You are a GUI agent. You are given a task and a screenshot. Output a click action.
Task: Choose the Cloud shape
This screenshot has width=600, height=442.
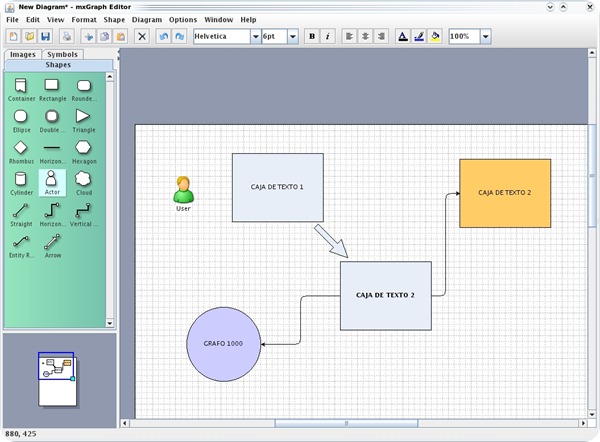click(84, 178)
